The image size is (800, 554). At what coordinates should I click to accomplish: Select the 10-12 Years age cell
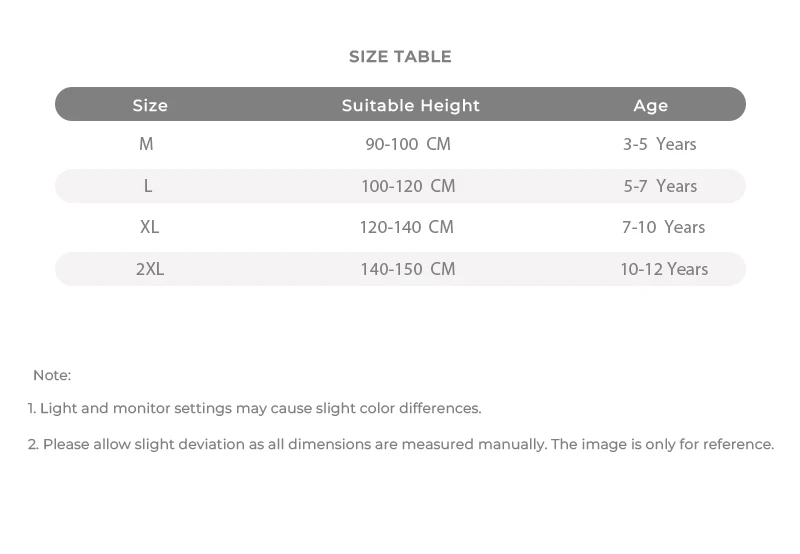click(664, 269)
